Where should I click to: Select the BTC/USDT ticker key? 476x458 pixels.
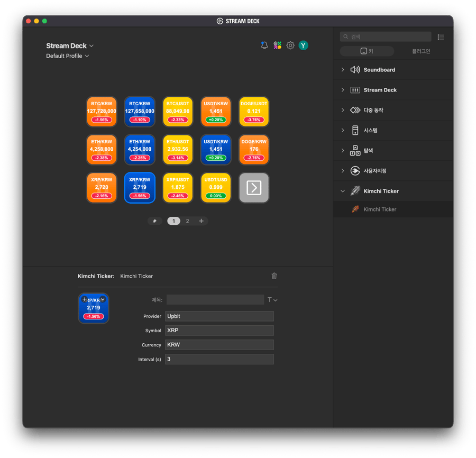click(x=178, y=112)
